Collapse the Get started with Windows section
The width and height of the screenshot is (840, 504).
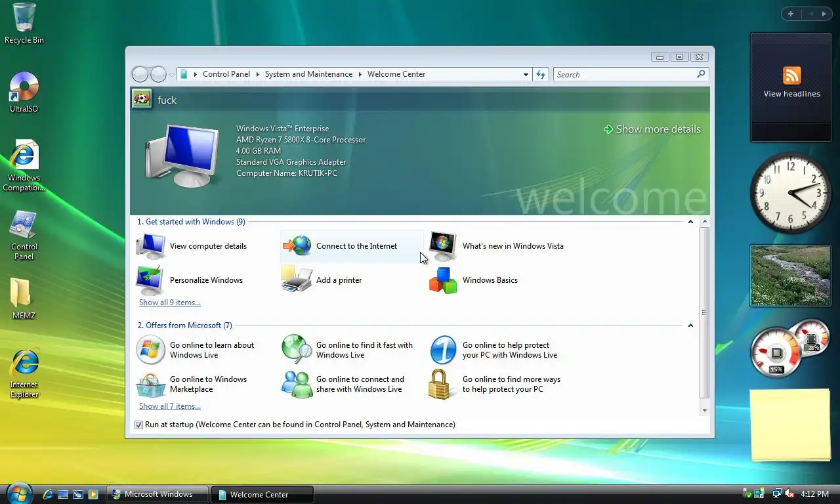690,222
